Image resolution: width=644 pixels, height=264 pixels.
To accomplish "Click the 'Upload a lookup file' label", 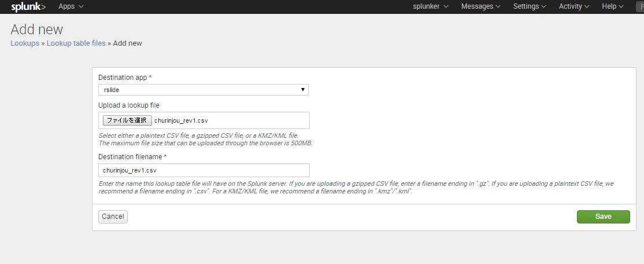I will coord(129,105).
